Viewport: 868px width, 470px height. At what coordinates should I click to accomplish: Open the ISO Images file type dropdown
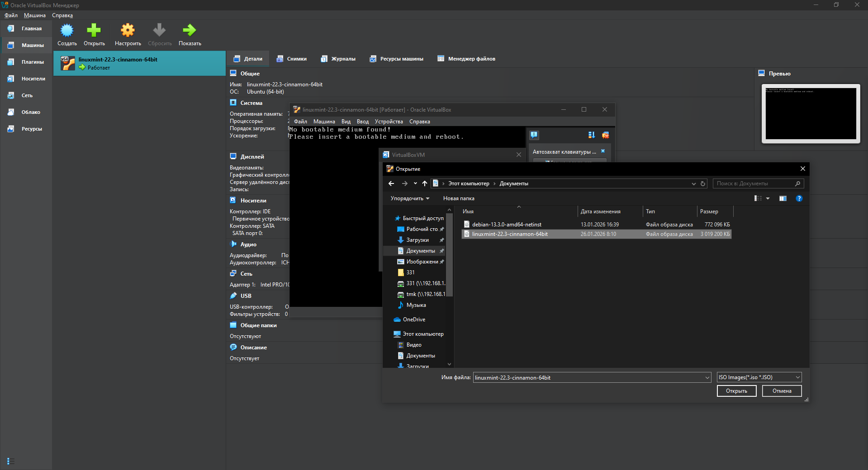coord(759,377)
